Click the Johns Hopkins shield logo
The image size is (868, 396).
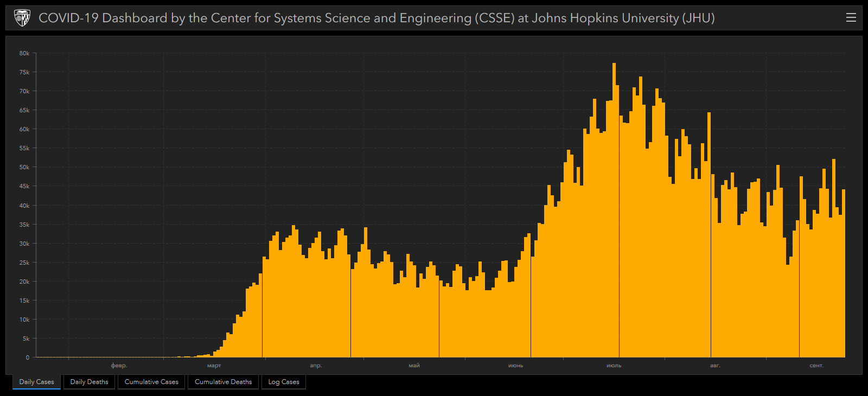coord(22,18)
